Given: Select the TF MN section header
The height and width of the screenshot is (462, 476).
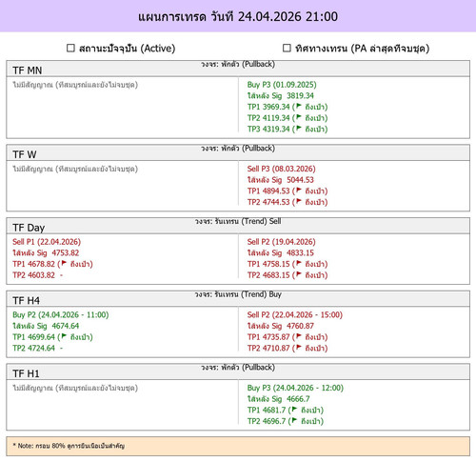Looking at the screenshot, I should coord(238,69).
